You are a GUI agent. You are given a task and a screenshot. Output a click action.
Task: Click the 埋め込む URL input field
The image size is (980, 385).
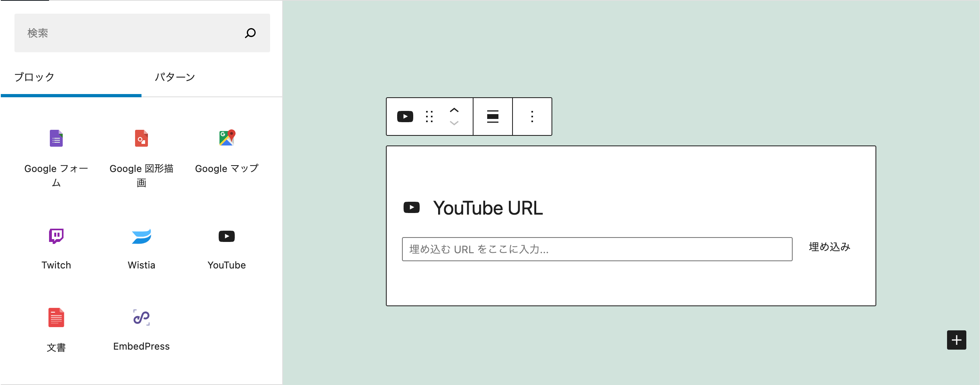click(x=597, y=249)
